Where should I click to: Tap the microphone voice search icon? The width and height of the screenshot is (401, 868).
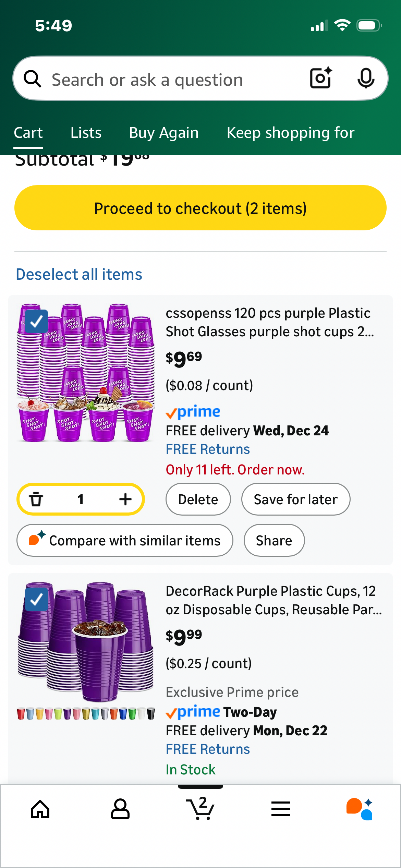[366, 79]
